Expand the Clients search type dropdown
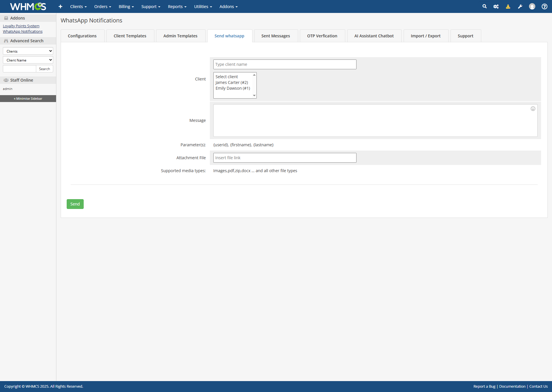The image size is (552, 392). pyautogui.click(x=28, y=51)
